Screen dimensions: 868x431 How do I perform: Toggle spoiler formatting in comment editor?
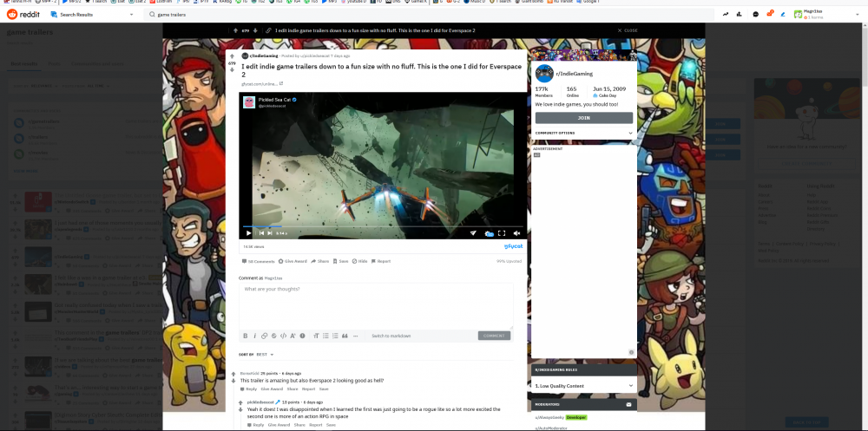(302, 336)
